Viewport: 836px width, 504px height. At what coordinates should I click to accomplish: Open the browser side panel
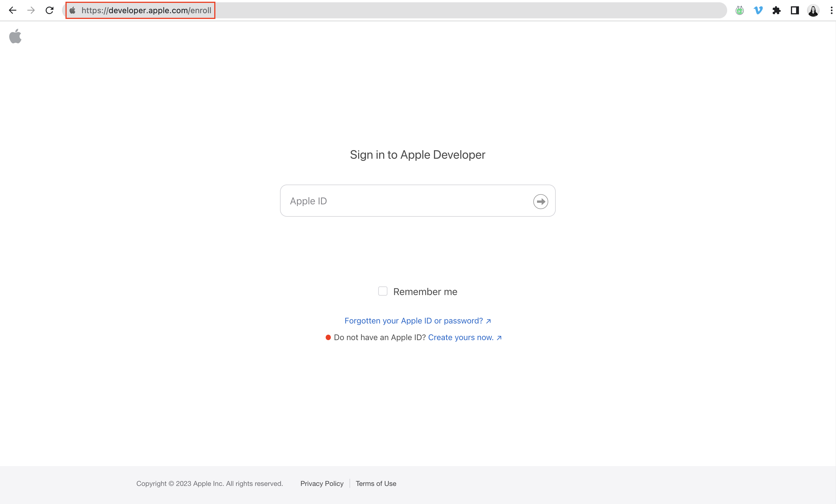(795, 10)
